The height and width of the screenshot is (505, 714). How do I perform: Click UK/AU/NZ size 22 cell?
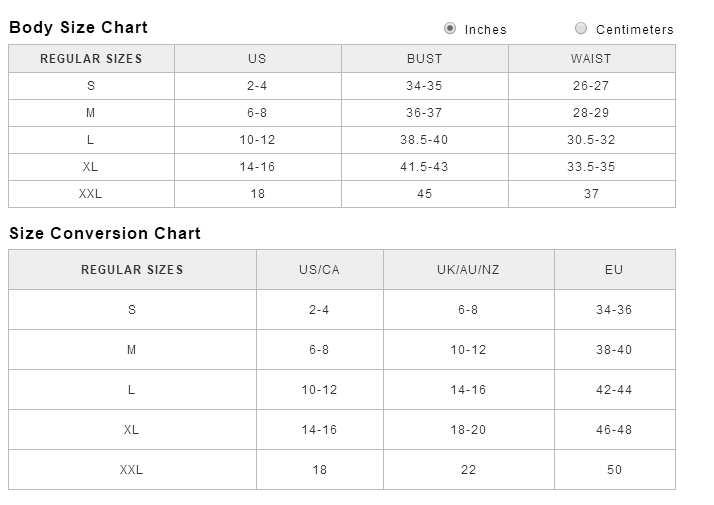pos(469,470)
